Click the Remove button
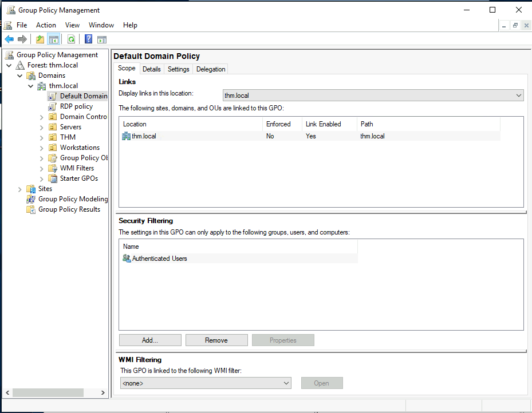This screenshot has height=413, width=532. click(216, 340)
